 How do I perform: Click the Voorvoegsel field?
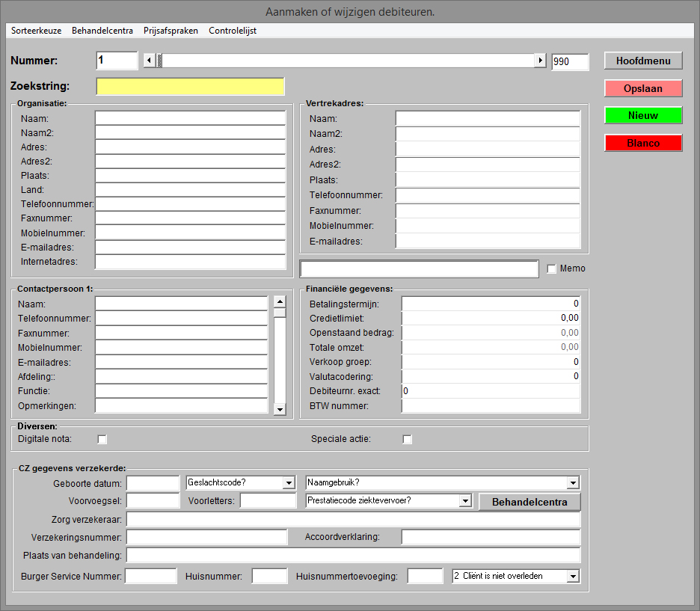[153, 501]
